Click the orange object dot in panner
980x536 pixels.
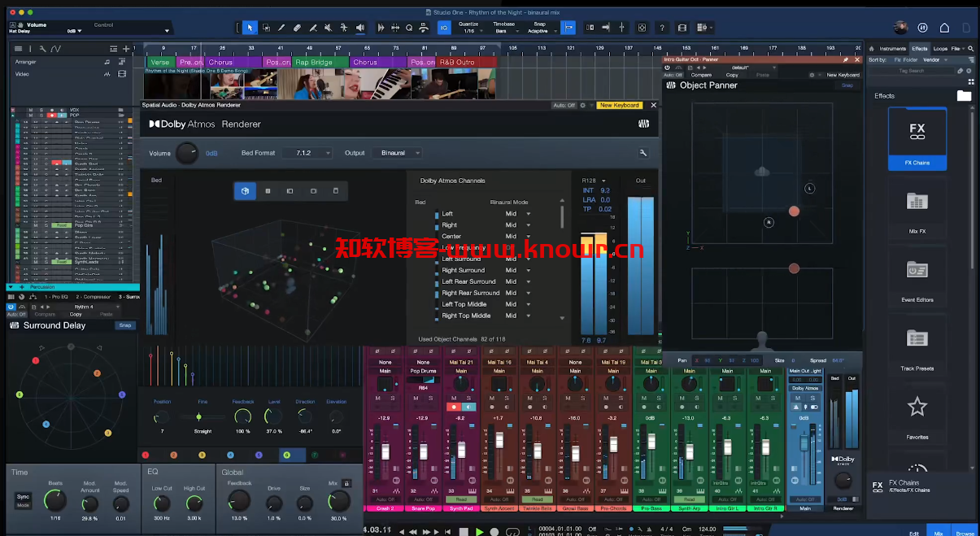pos(795,211)
